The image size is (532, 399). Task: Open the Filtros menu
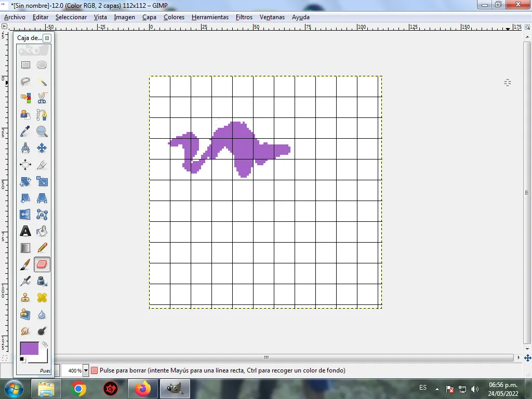(x=244, y=17)
